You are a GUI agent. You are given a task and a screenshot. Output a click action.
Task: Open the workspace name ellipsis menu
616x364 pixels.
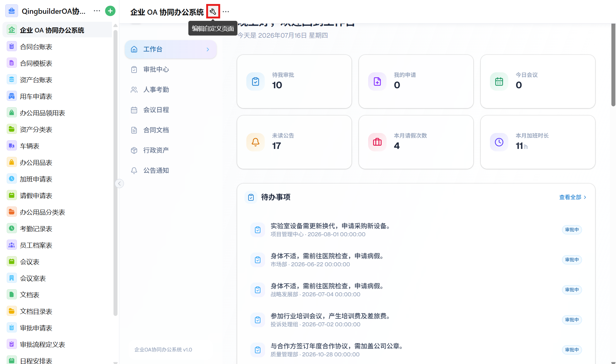click(x=97, y=11)
